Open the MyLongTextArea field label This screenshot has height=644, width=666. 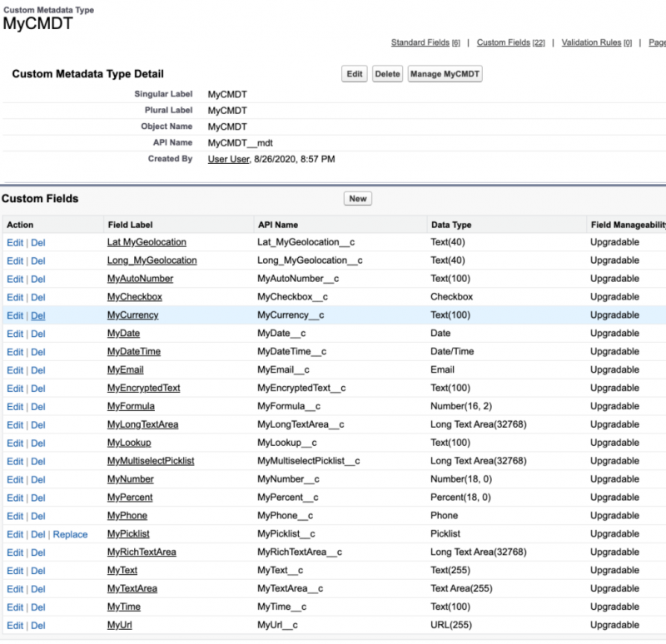coord(142,424)
